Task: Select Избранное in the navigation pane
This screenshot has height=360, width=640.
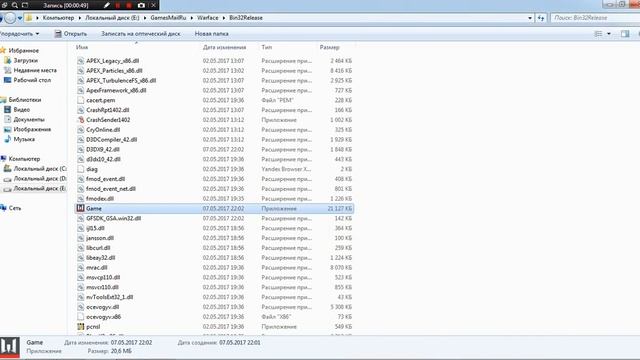Action: [x=24, y=51]
